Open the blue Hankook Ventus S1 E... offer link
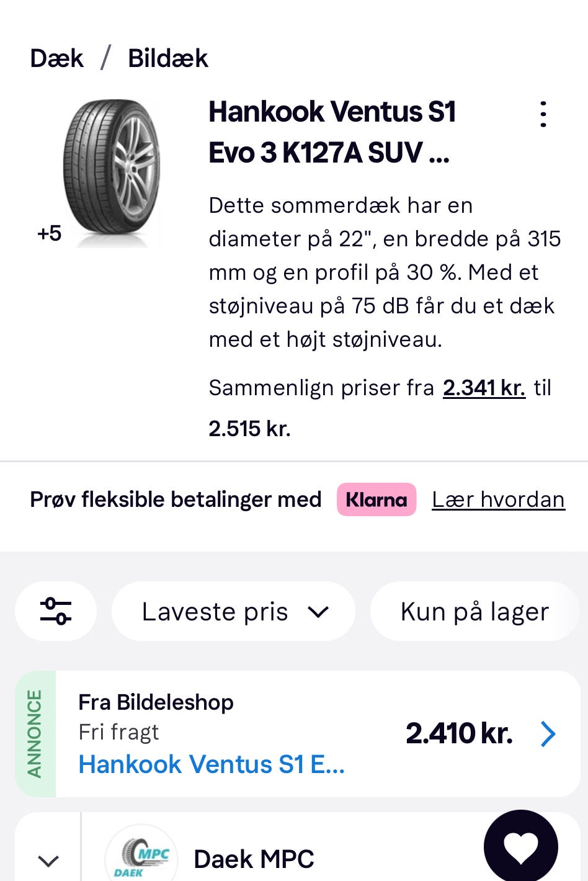 tap(212, 764)
